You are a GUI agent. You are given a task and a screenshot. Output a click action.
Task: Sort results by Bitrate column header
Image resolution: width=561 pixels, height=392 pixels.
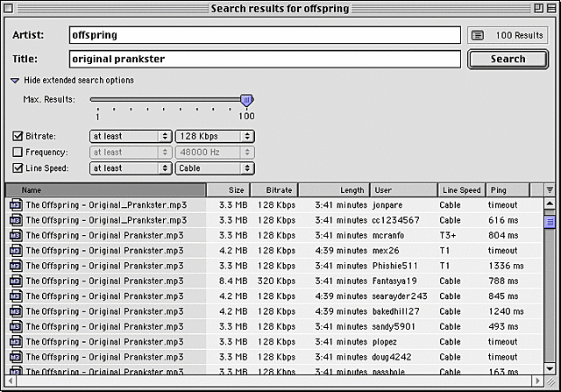point(274,190)
